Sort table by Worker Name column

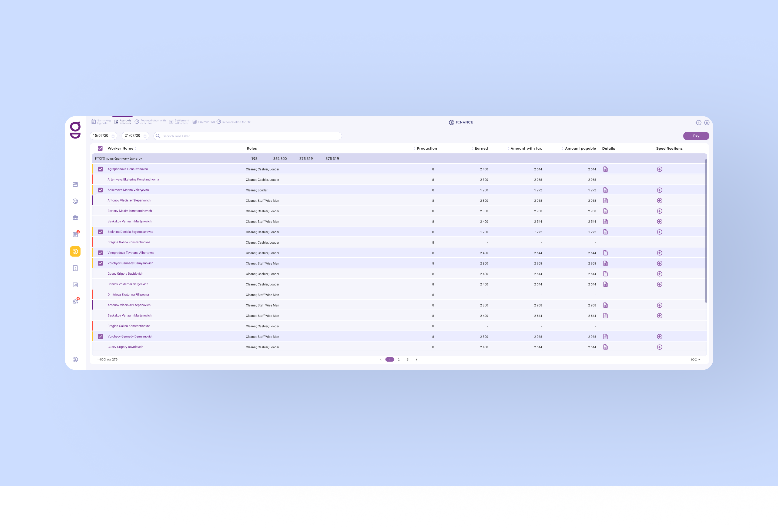click(x=122, y=148)
